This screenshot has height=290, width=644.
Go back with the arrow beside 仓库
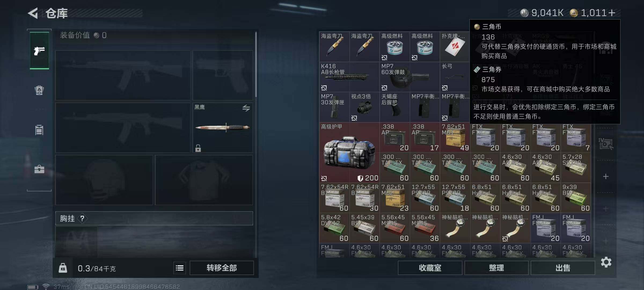[33, 13]
